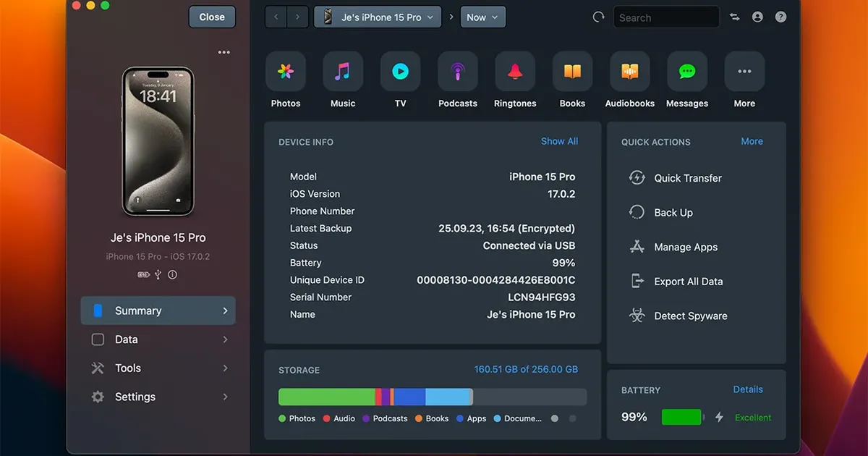868x456 pixels.
Task: Click the Back Up icon
Action: pyautogui.click(x=637, y=213)
